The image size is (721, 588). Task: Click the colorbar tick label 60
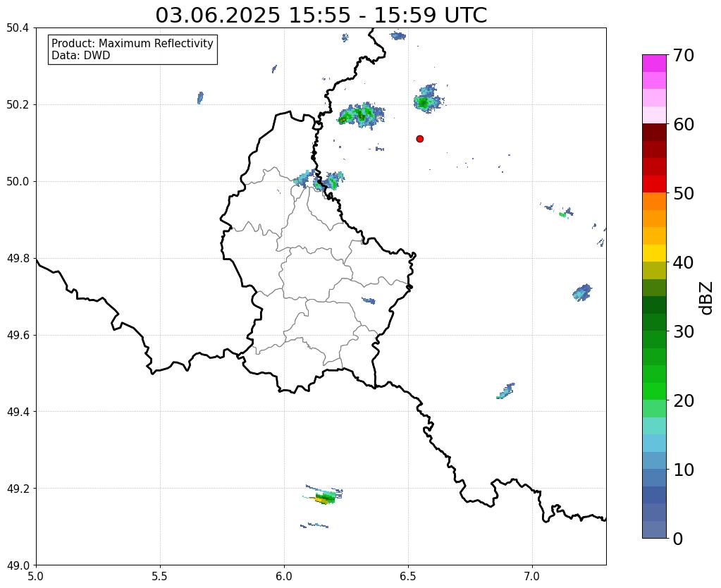pyautogui.click(x=684, y=124)
